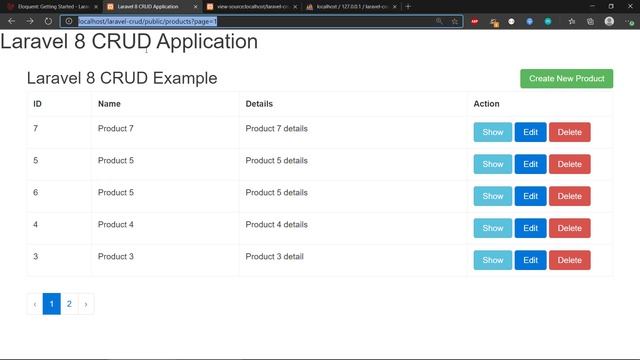This screenshot has width=640, height=360.
Task: Select pagination page 1
Action: 51,304
